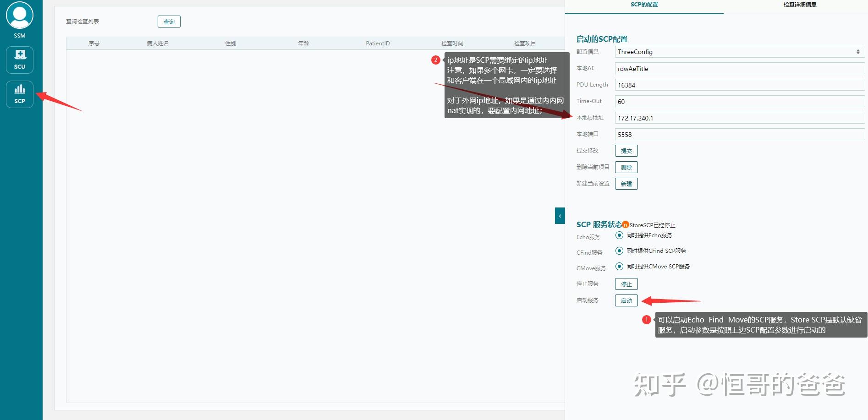Click the 提交 button

click(x=626, y=151)
